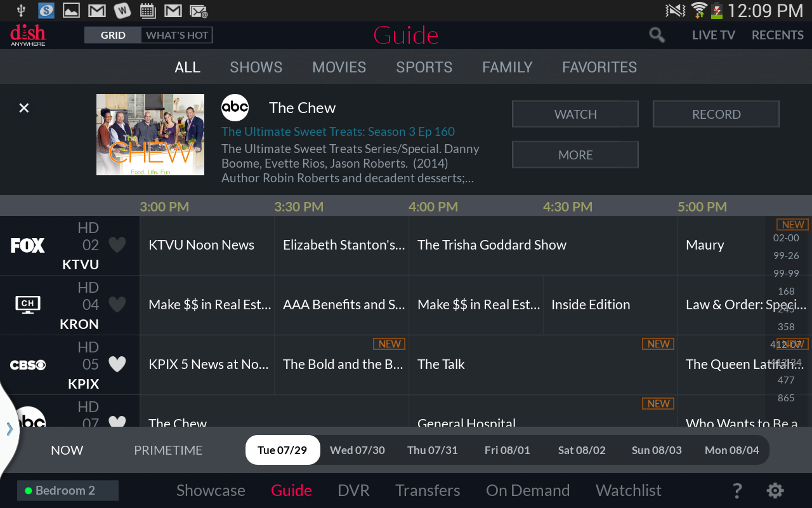Screen dimensions: 812x508
Task: Select the CBS channel logo
Action: pyautogui.click(x=28, y=365)
